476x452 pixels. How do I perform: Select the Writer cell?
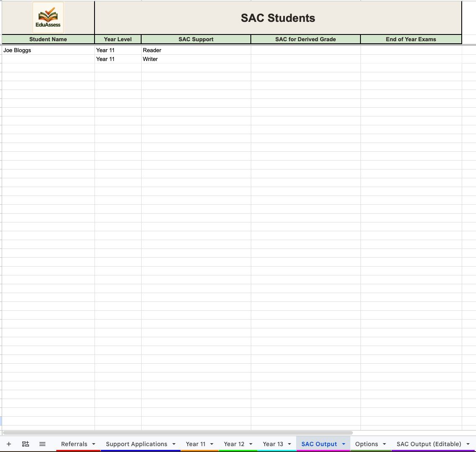click(x=196, y=59)
